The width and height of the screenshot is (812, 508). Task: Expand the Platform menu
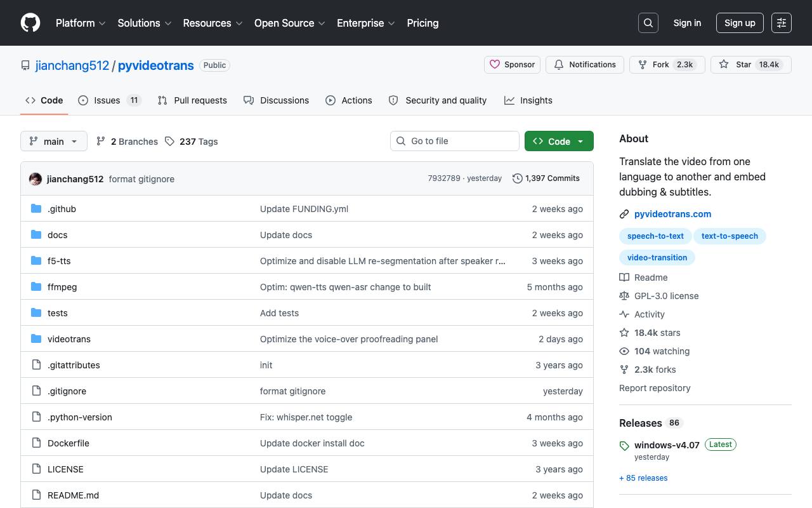pos(80,23)
